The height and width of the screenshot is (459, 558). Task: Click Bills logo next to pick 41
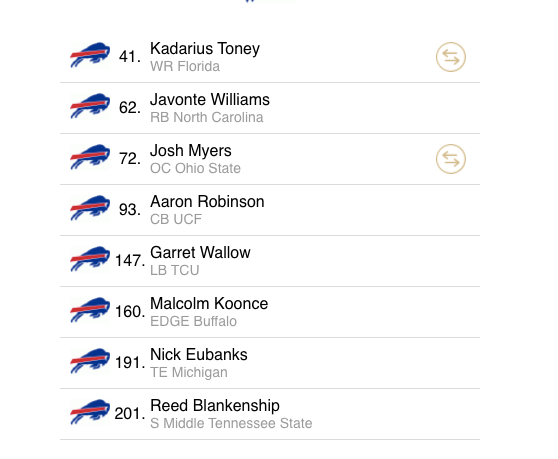90,55
